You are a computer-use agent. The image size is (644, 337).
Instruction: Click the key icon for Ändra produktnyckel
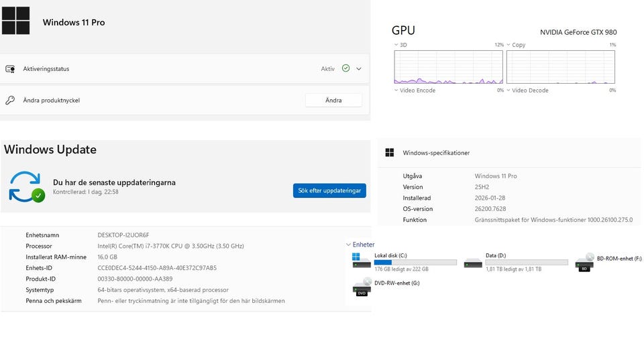tap(10, 100)
